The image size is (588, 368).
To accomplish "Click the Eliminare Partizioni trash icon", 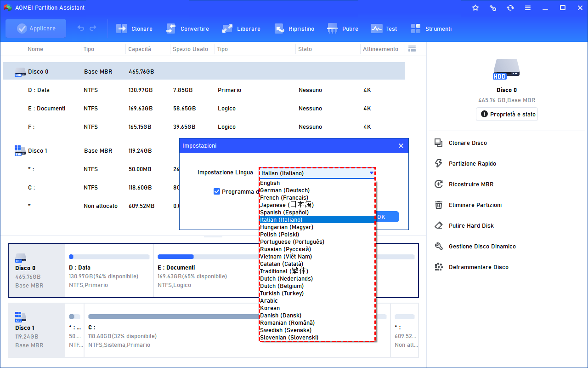I will (439, 205).
